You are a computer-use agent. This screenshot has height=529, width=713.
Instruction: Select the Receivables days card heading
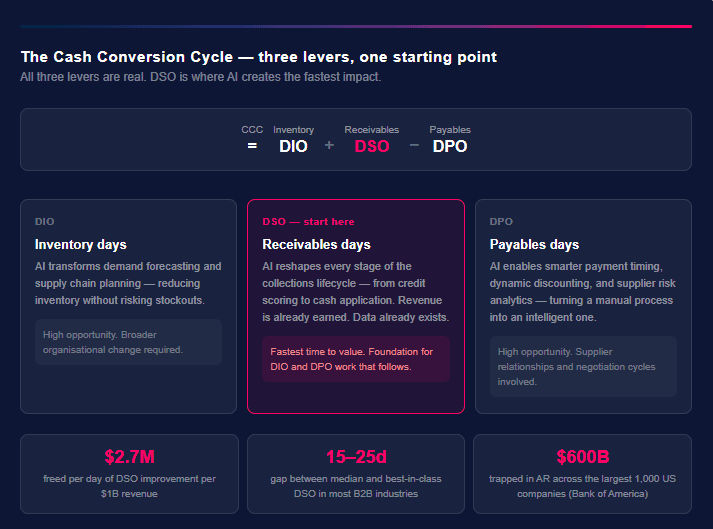click(316, 244)
